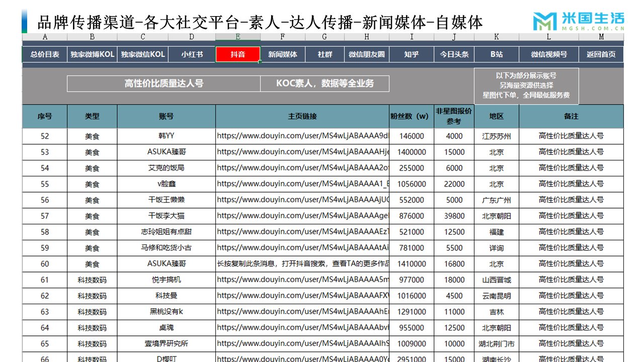
Task: Switch to 独家微信KOL tab
Action: click(143, 54)
